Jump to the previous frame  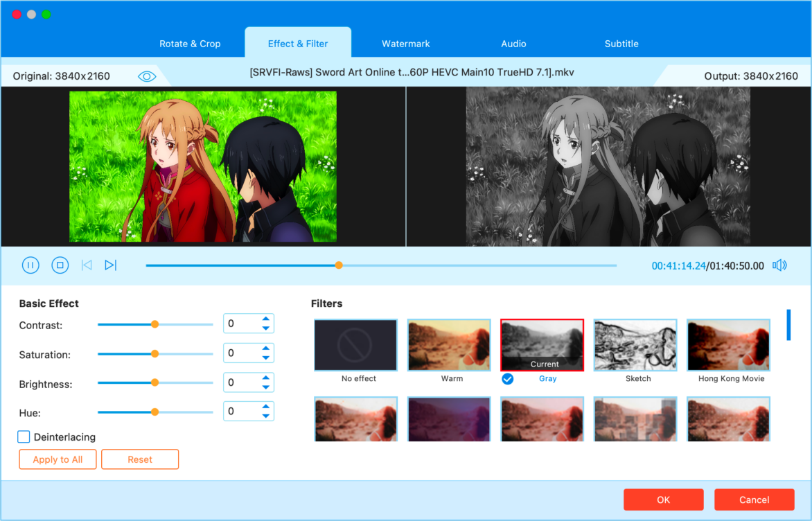tap(87, 265)
